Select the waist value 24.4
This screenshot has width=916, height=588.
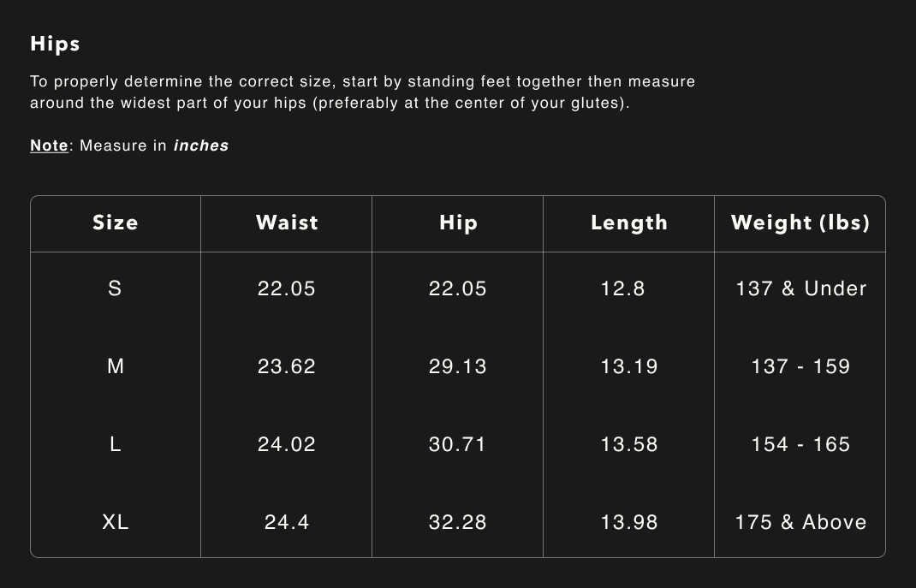(x=287, y=522)
